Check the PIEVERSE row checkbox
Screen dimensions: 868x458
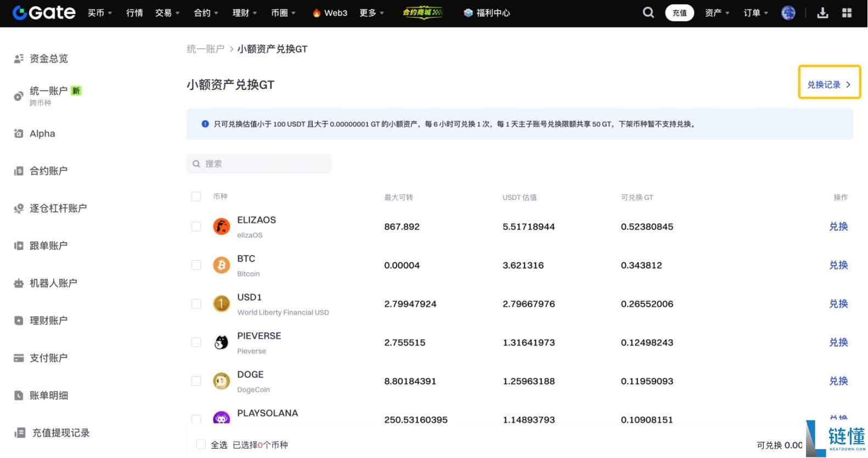pyautogui.click(x=196, y=342)
